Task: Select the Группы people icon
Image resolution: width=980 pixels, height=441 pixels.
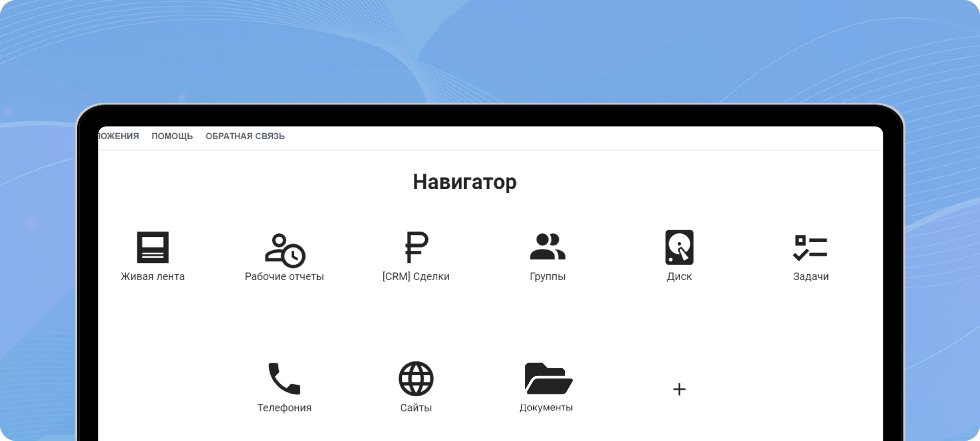Action: coord(548,247)
